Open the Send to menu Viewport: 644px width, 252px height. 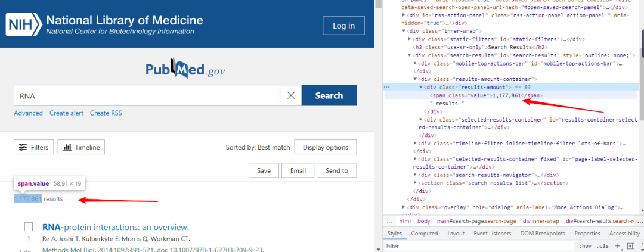coord(336,170)
